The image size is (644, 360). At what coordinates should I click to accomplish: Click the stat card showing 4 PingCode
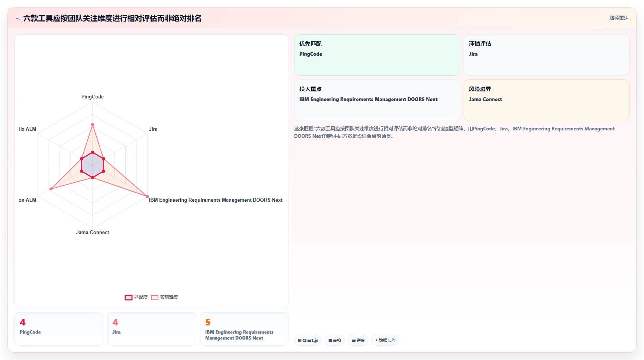59,329
